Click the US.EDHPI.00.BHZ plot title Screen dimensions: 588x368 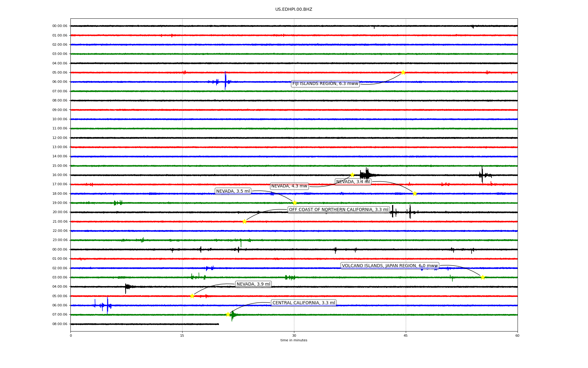294,10
